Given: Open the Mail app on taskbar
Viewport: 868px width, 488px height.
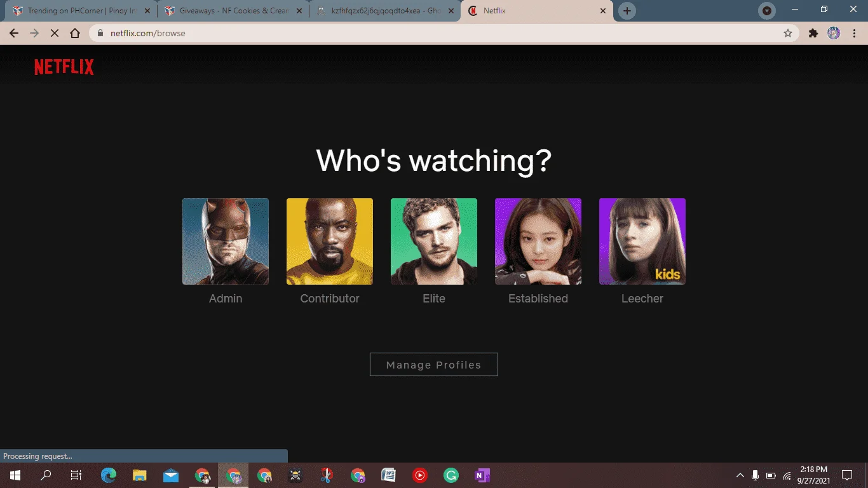Looking at the screenshot, I should click(x=171, y=475).
